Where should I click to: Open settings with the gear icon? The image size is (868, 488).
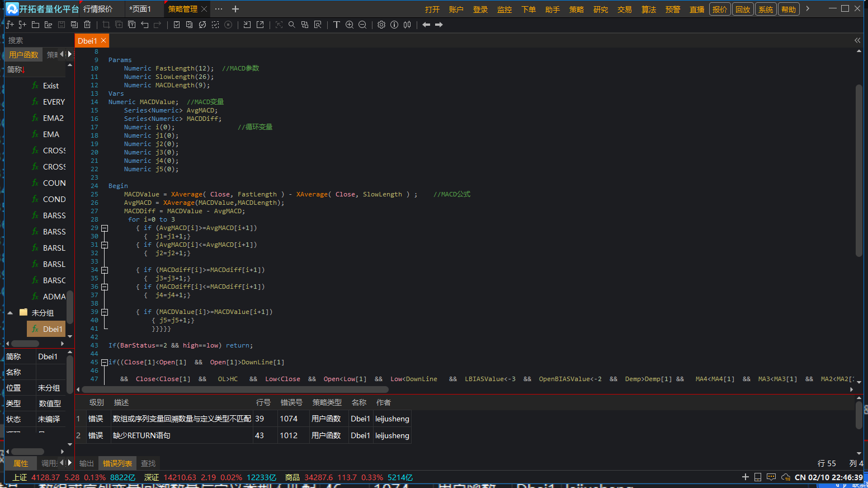tap(381, 25)
